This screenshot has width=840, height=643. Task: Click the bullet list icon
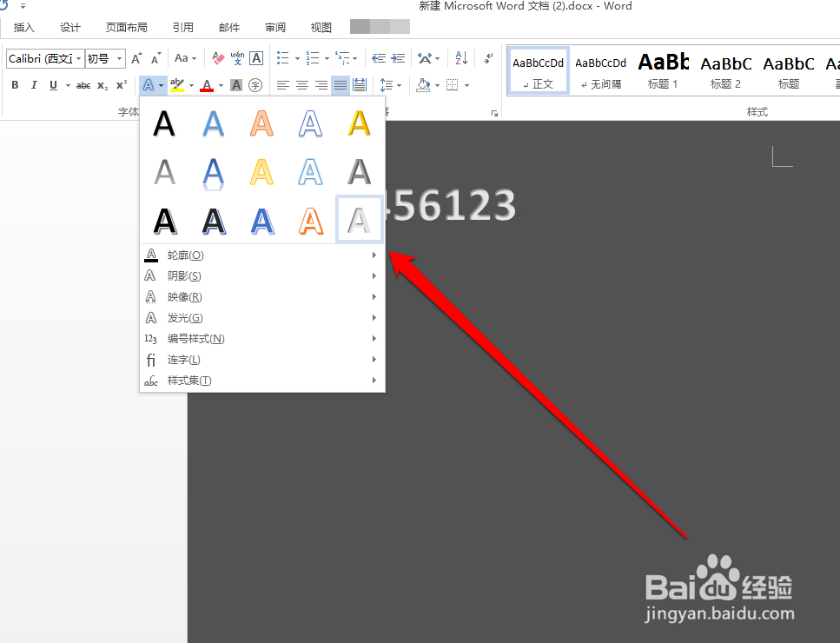283,58
